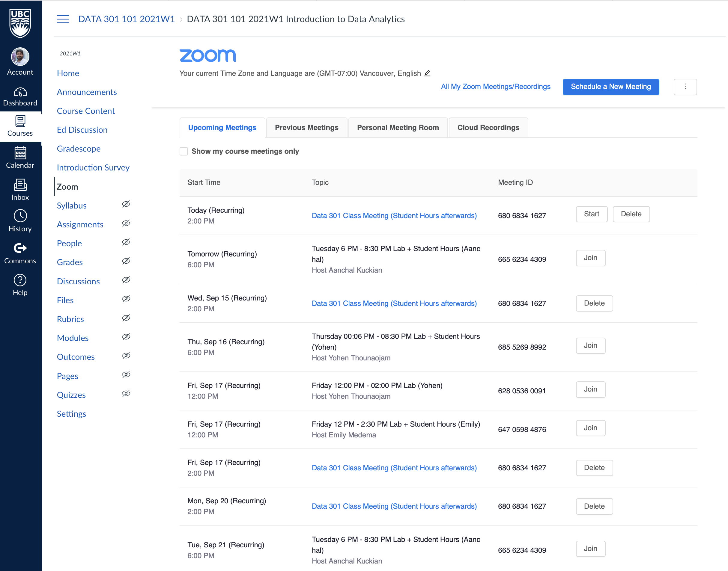Image resolution: width=728 pixels, height=571 pixels.
Task: Join tomorrow's Tuesday Lab with Aanchal
Action: pos(590,258)
